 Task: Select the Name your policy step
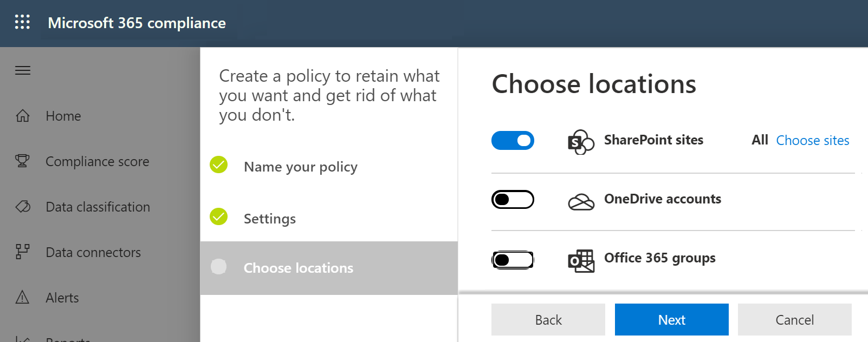pos(301,167)
